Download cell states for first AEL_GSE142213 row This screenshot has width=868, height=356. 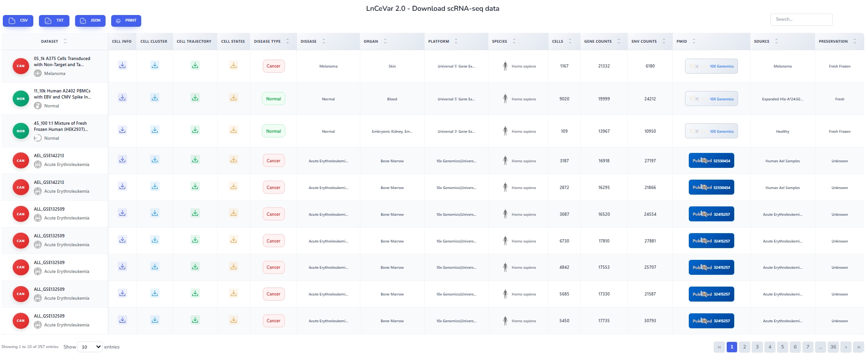coord(233,160)
